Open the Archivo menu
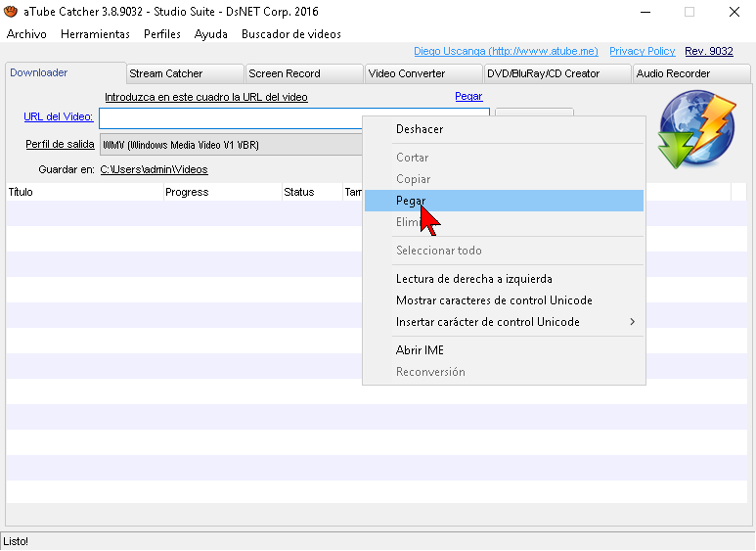Viewport: 756px width, 551px height. pyautogui.click(x=26, y=34)
